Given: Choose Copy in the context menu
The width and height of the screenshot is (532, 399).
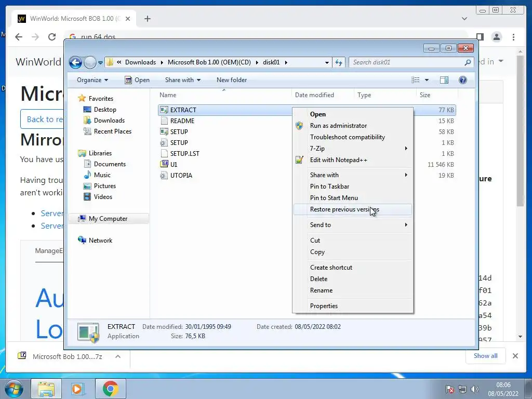Looking at the screenshot, I should tap(353, 252).
